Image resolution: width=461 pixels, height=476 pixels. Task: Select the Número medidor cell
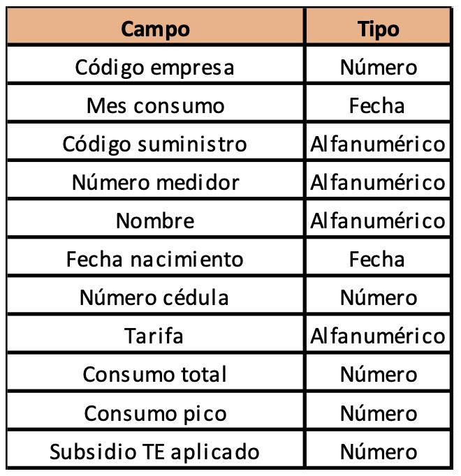(155, 179)
